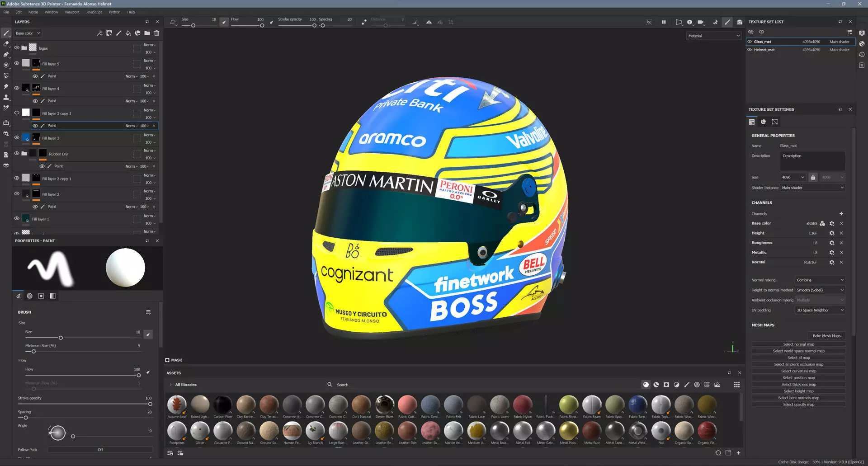Open Normal mixing Combine dropdown
This screenshot has height=466, width=868.
(820, 280)
